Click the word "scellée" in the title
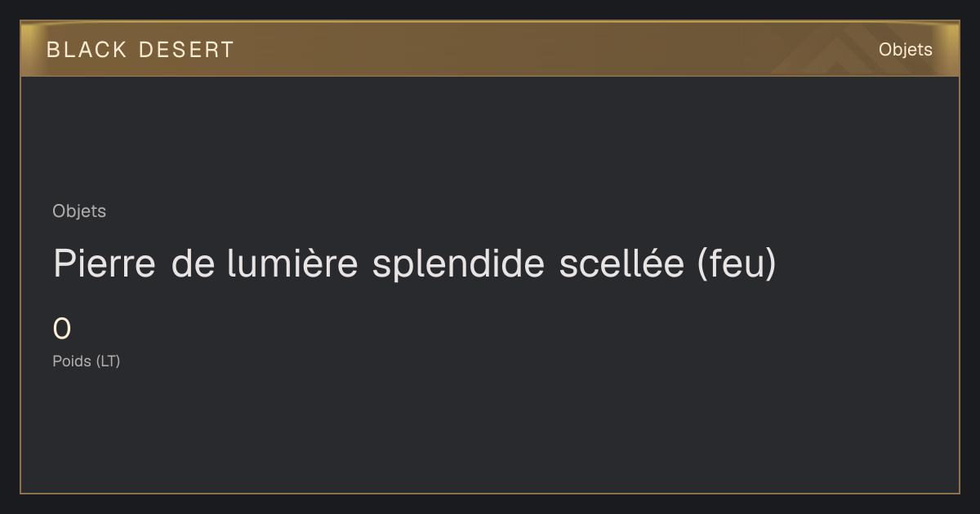 [x=621, y=264]
